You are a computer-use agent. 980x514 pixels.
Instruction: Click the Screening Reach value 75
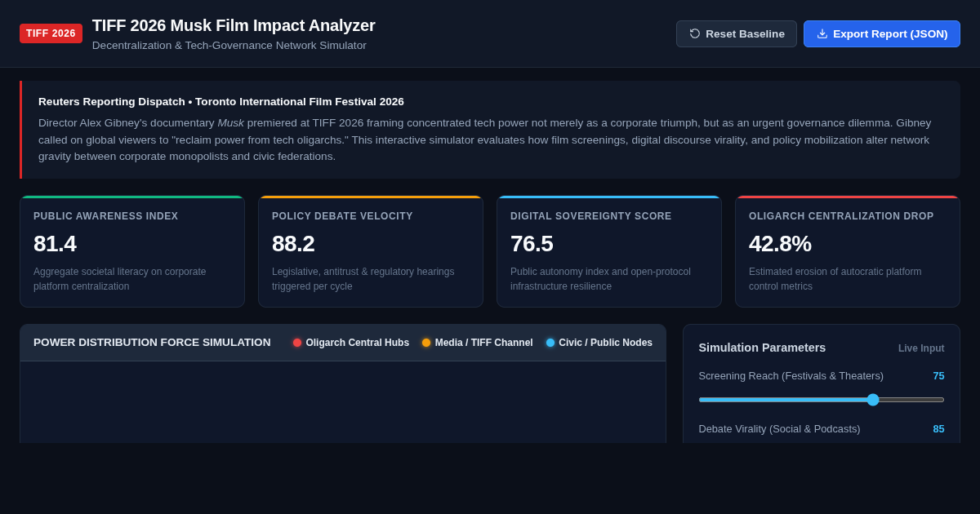tap(938, 376)
